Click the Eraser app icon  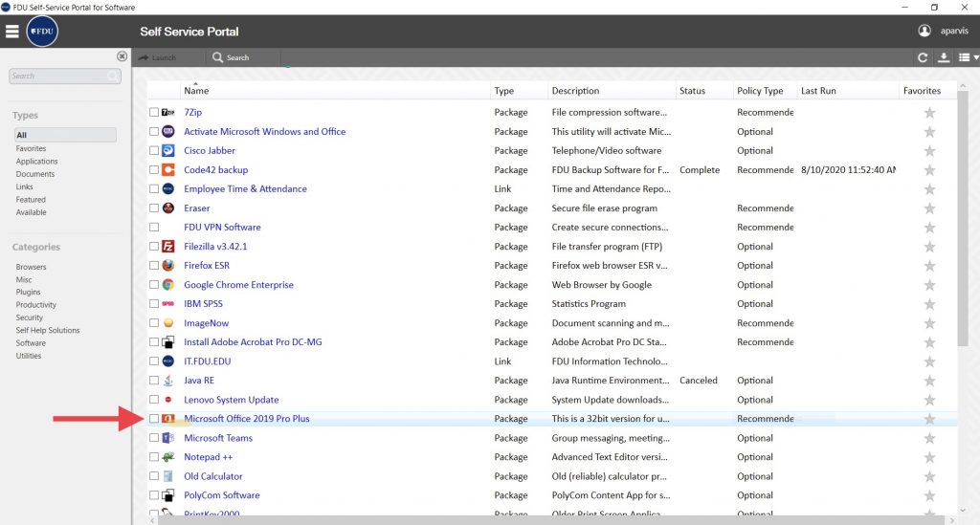point(168,208)
